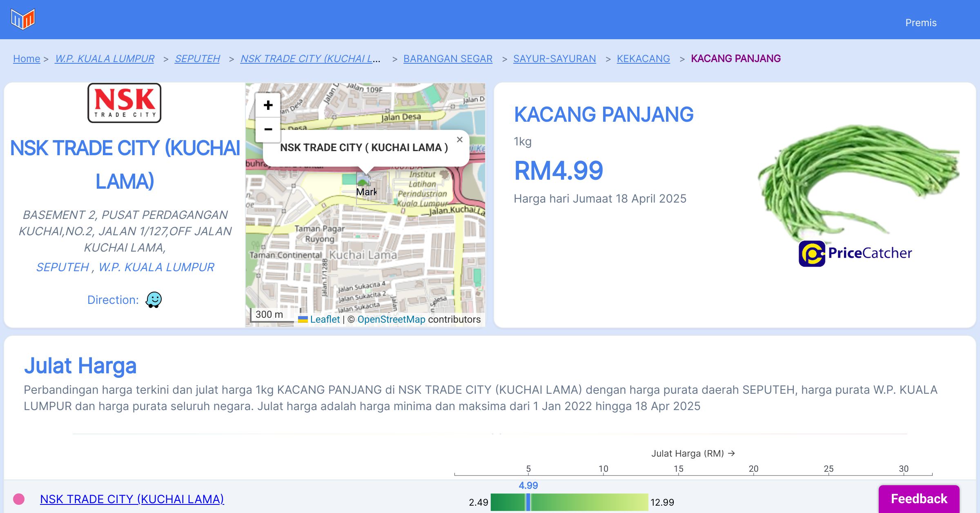The width and height of the screenshot is (980, 513).
Task: Select SAYUR-SAYURAN breadcrumb link
Action: click(x=554, y=59)
